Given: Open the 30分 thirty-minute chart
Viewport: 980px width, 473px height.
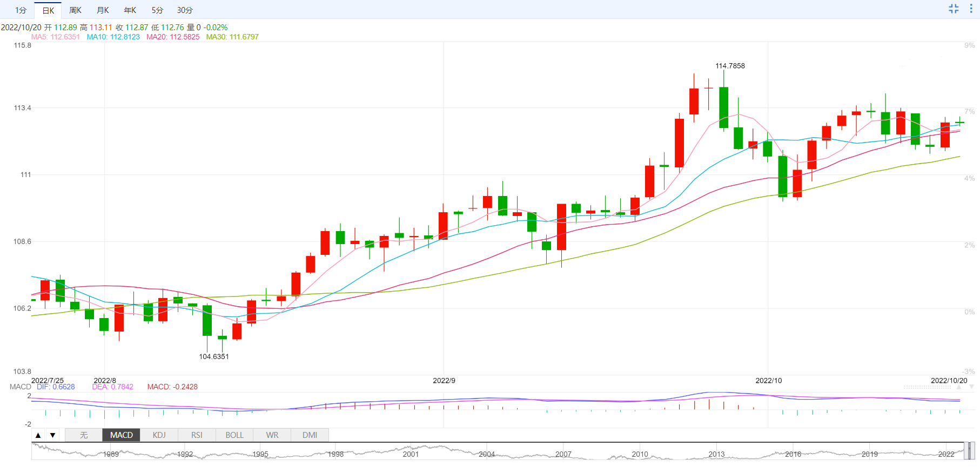Looking at the screenshot, I should [x=185, y=10].
